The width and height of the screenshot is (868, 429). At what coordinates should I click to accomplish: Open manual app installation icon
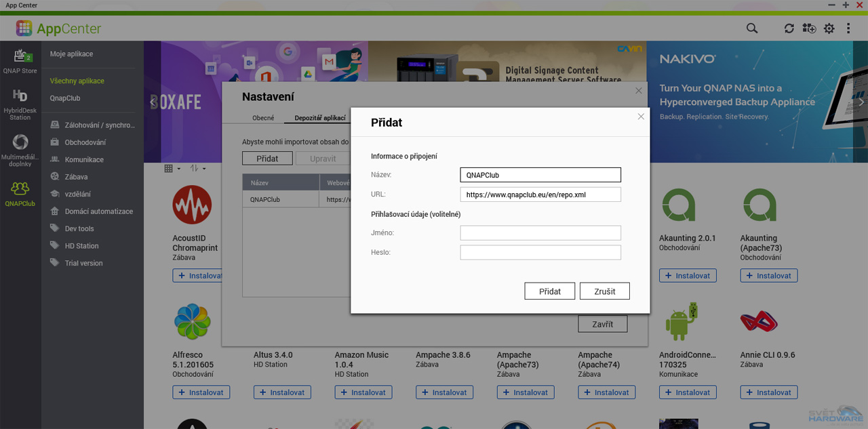[809, 28]
